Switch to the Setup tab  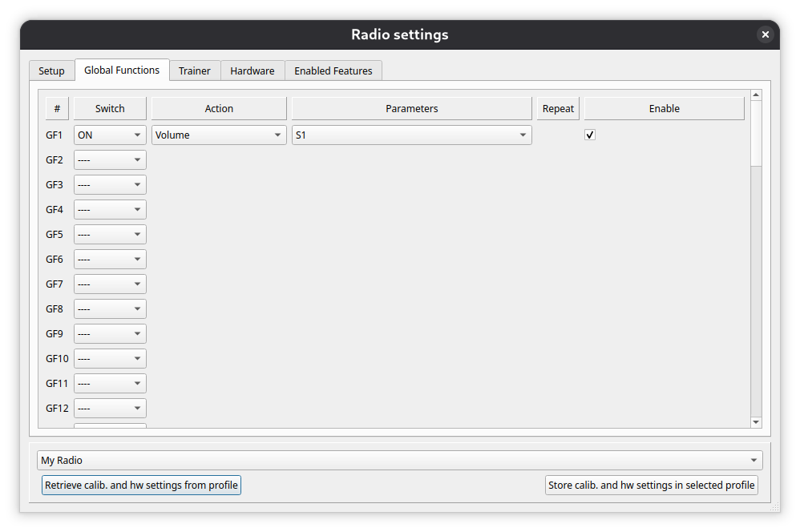(x=51, y=71)
